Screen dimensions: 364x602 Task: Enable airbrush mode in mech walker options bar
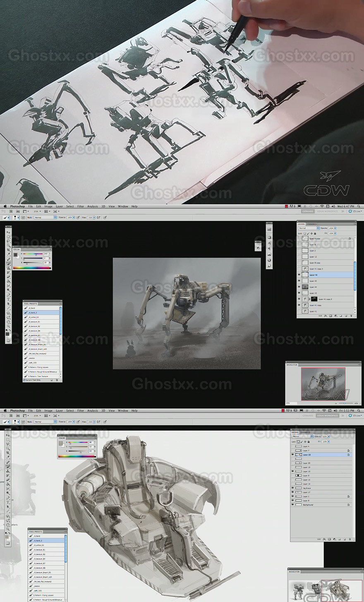coord(98,217)
